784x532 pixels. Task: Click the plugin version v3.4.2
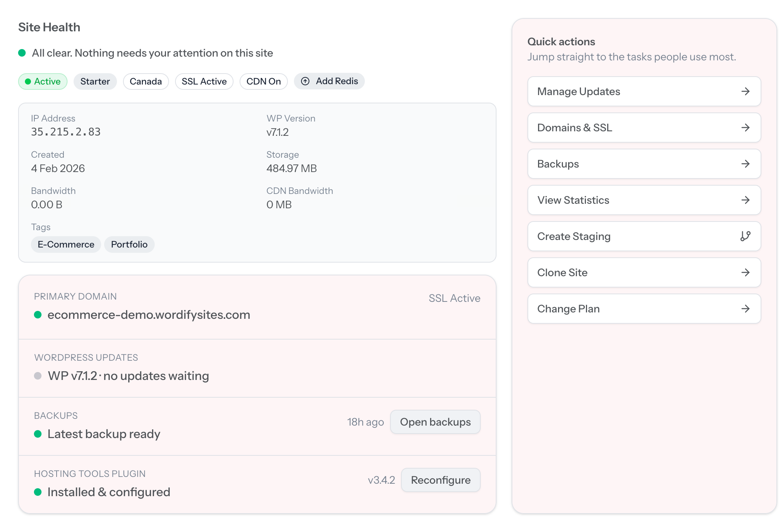[x=381, y=480]
